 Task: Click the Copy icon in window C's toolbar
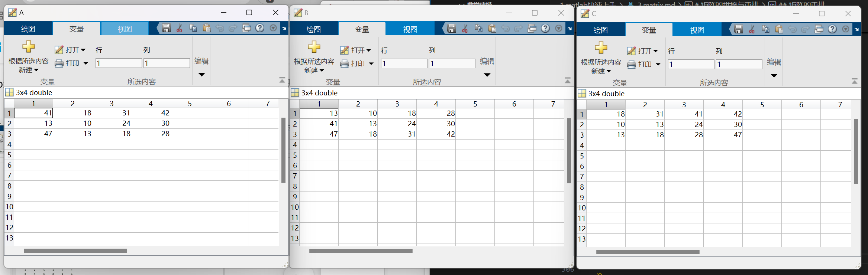[765, 29]
